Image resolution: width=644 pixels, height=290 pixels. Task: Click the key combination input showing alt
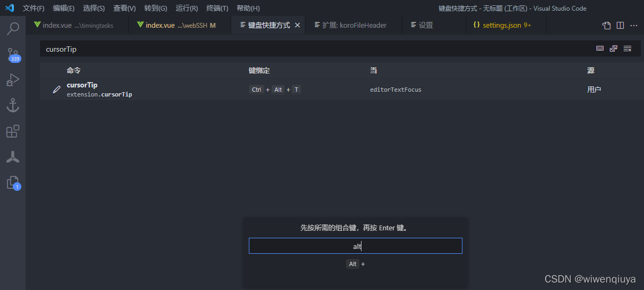click(x=355, y=246)
